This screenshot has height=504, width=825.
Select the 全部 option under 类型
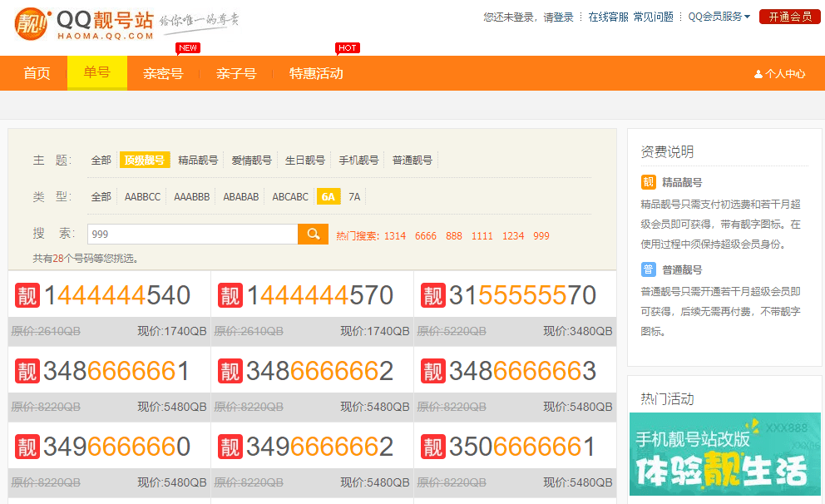point(101,196)
